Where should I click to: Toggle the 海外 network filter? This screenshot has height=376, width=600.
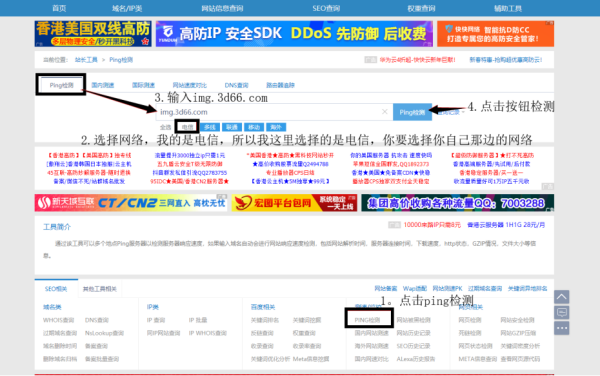click(276, 127)
